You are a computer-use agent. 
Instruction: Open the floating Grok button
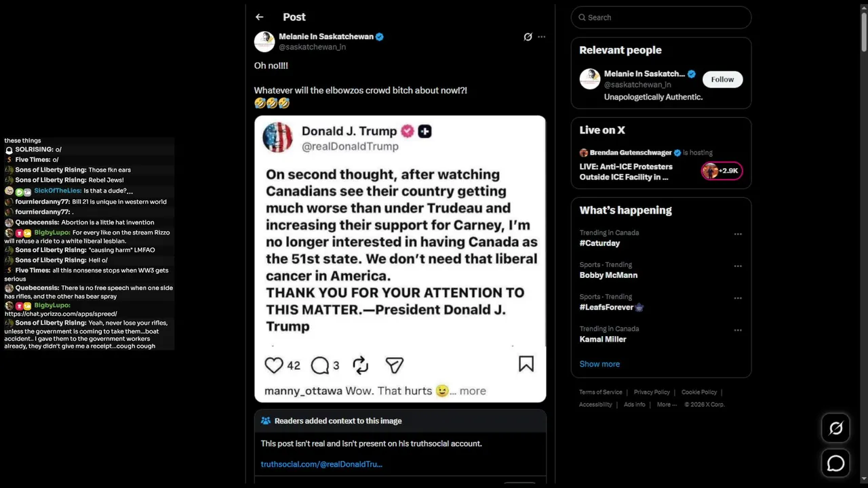click(835, 428)
